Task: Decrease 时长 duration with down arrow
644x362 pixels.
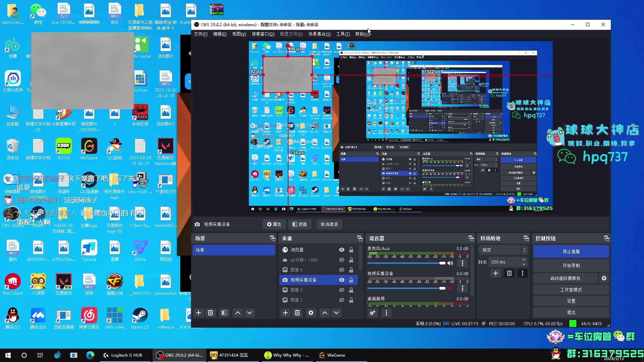Action: (x=524, y=264)
